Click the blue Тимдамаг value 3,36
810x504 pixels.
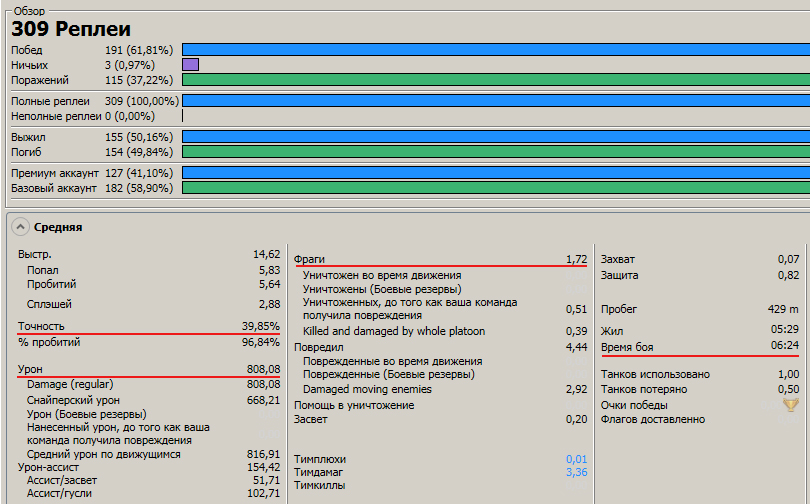coord(577,472)
